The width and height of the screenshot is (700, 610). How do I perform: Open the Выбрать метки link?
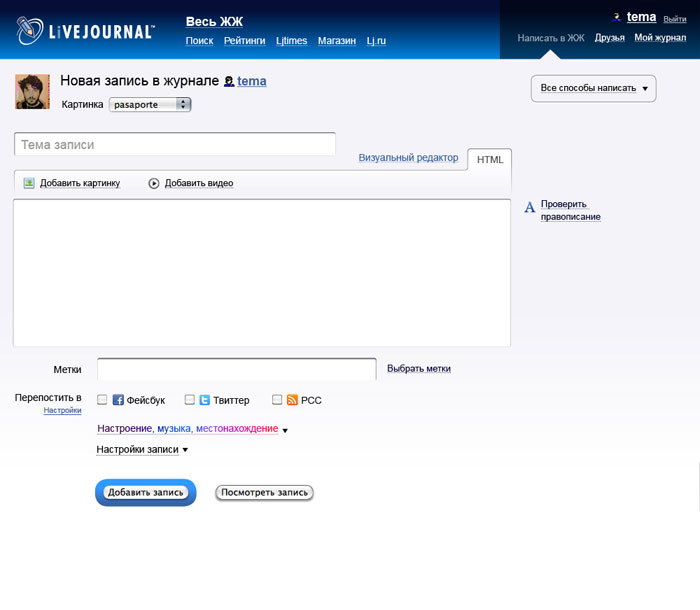tap(418, 369)
